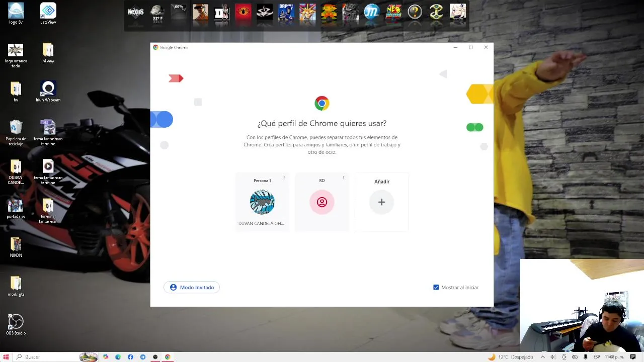This screenshot has width=644, height=362.
Task: Launch Iriun Webcam from the desktop
Action: coord(48,92)
